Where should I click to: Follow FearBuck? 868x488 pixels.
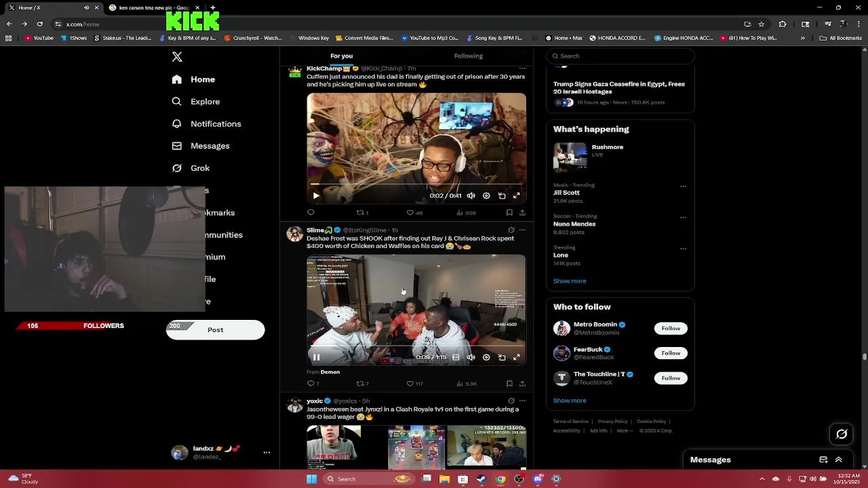[x=671, y=353]
